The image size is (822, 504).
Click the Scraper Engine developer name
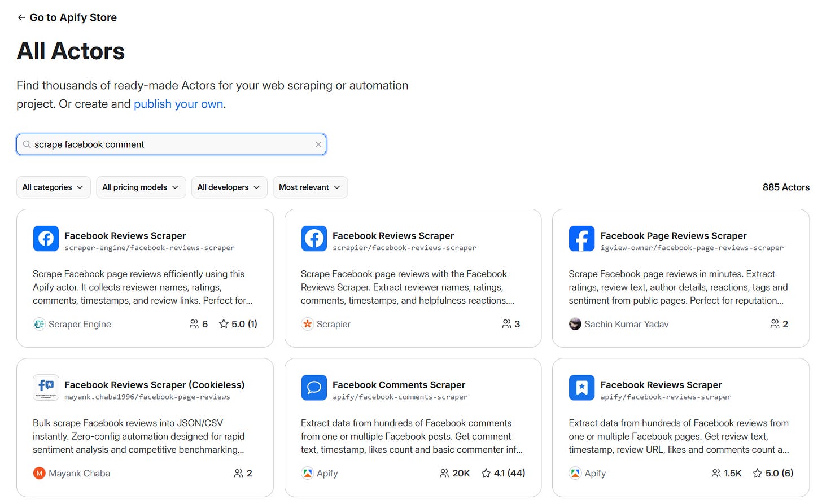click(x=80, y=324)
